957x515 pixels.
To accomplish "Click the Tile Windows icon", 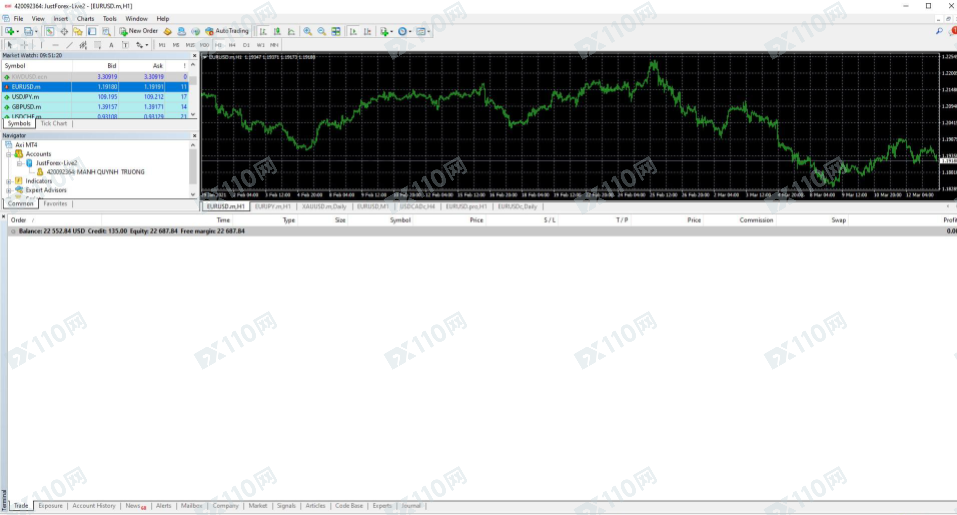I will [337, 31].
